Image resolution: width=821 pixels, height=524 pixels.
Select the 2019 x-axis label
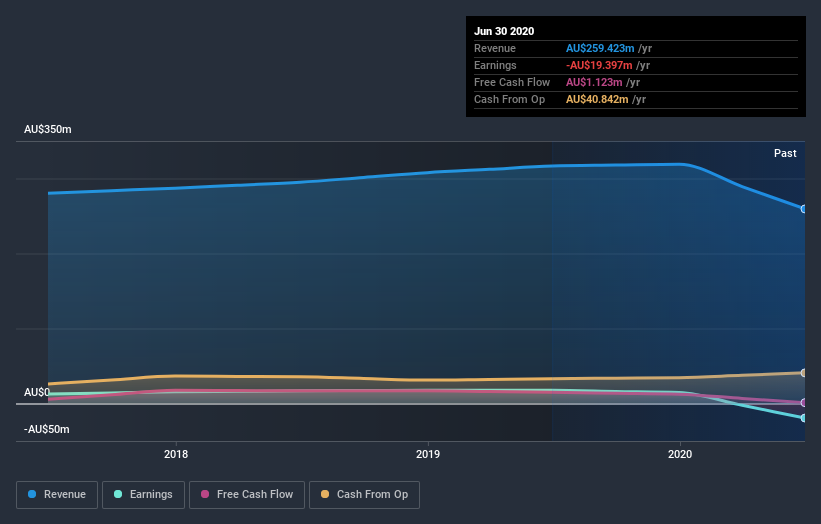pos(428,454)
